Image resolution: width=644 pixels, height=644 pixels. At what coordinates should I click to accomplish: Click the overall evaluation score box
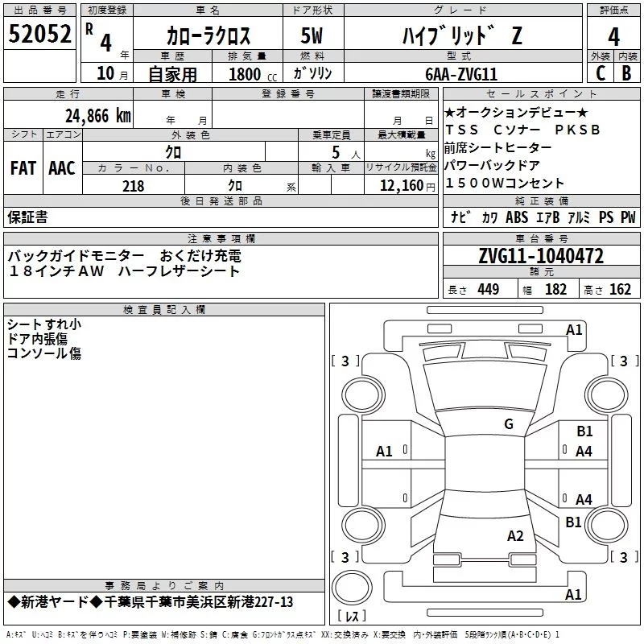click(x=613, y=35)
